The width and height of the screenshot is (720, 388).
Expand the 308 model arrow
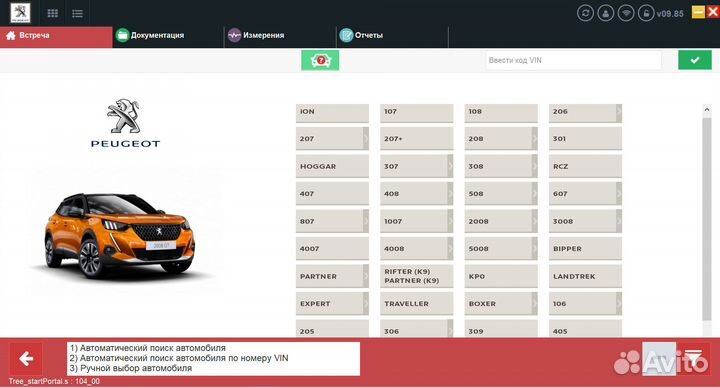coord(534,166)
